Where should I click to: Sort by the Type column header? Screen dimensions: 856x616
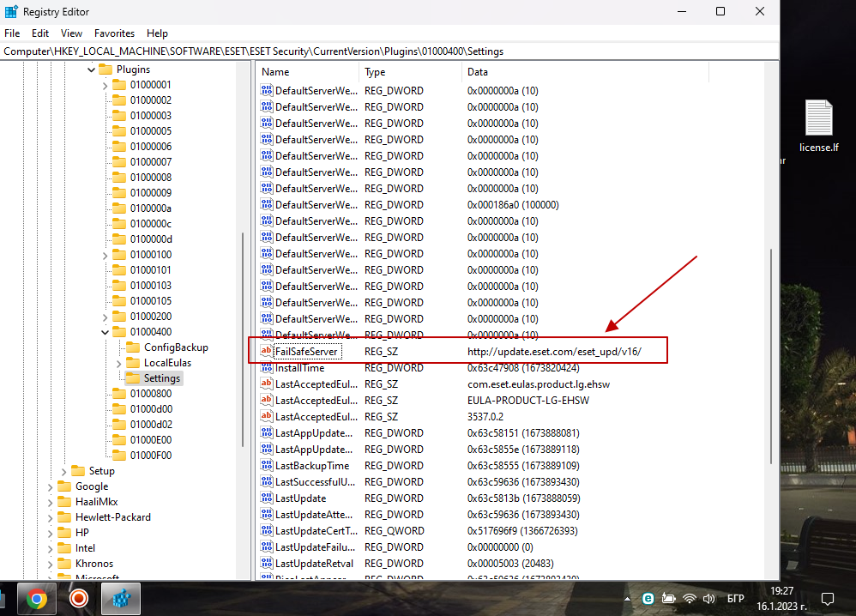[x=410, y=72]
